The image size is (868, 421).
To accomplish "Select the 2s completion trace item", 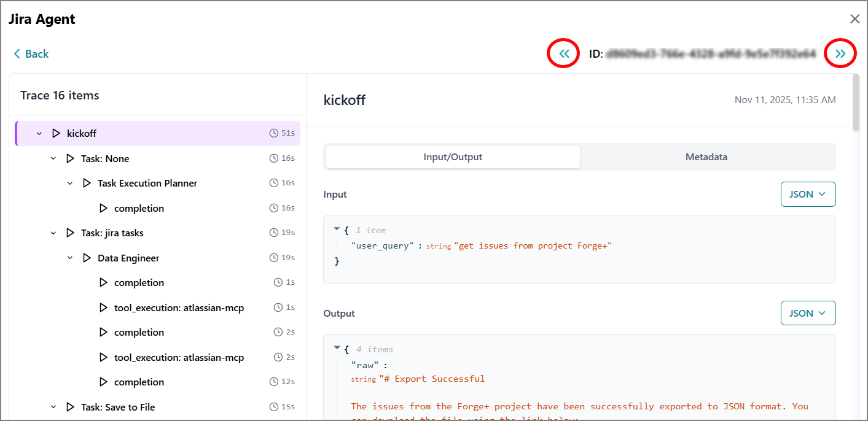I will pos(157,332).
